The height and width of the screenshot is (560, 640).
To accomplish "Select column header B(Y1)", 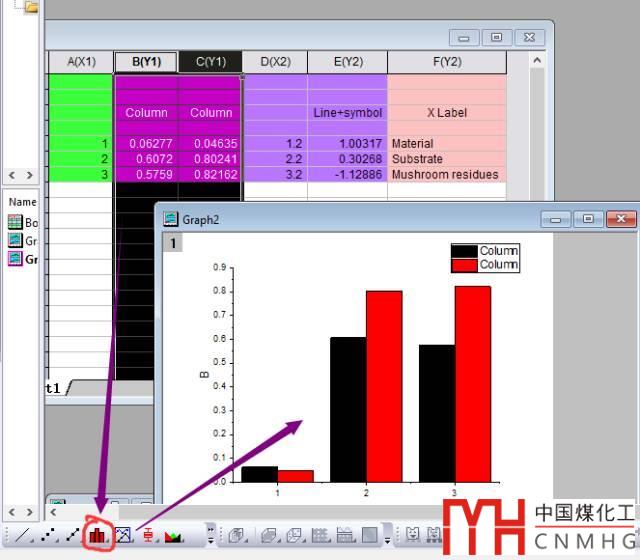I will pyautogui.click(x=146, y=62).
